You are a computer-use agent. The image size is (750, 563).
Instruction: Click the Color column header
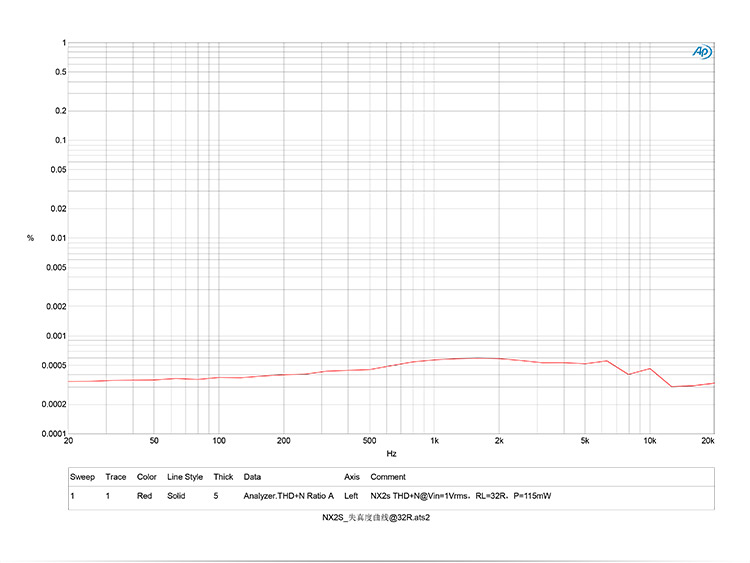tap(147, 477)
